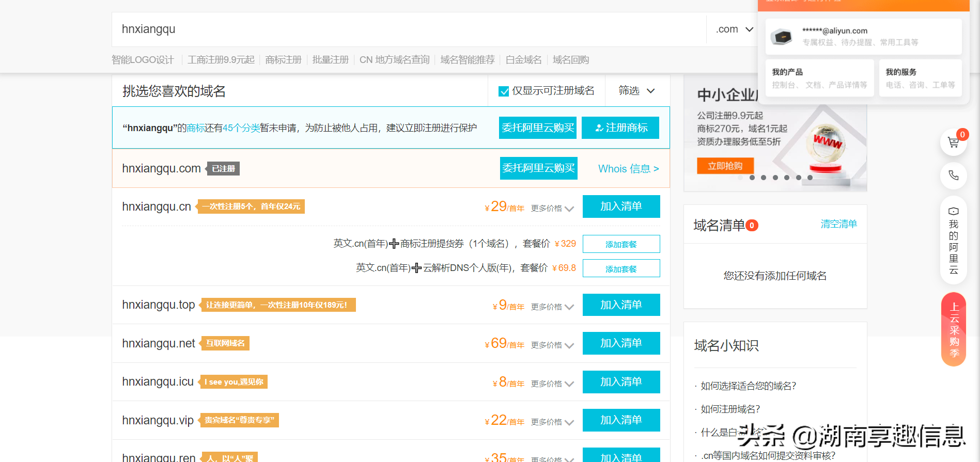Click the 已注册 status badge

[x=223, y=169]
